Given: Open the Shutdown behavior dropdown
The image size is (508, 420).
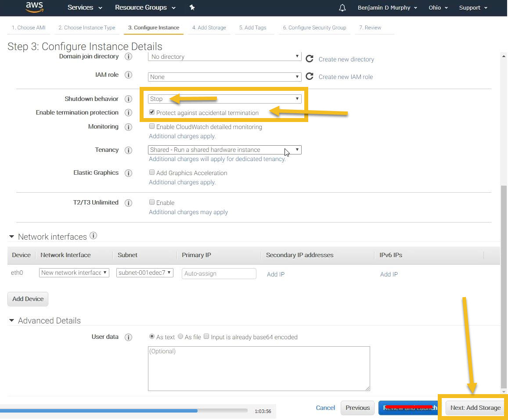Looking at the screenshot, I should (224, 99).
